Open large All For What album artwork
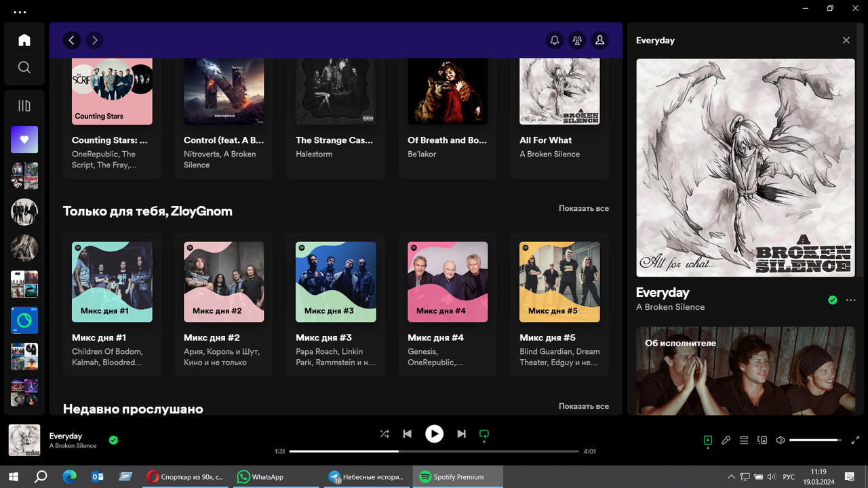Viewport: 868px width, 488px height. [745, 168]
